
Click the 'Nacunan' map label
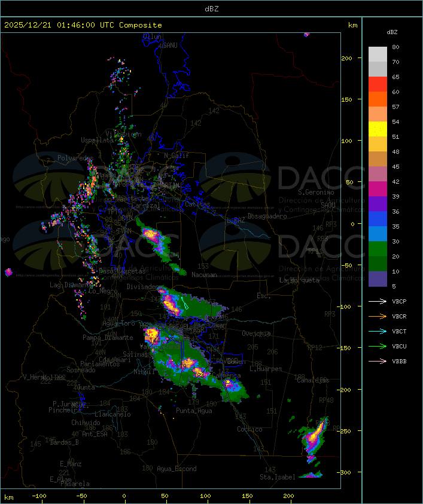coord(204,275)
